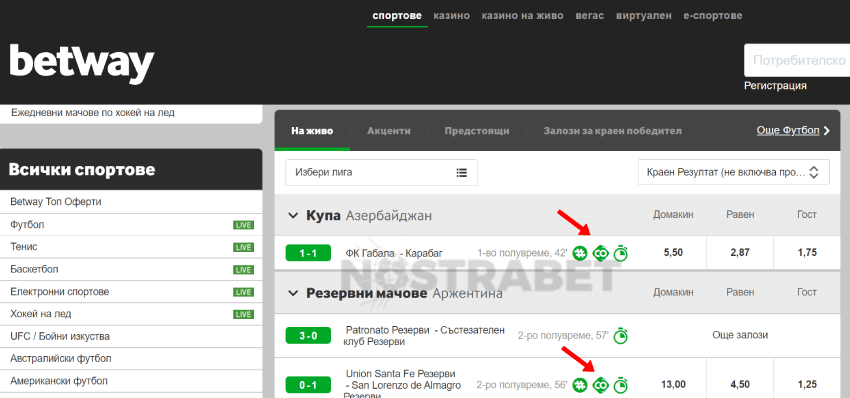Select the Предстоящи tab

[477, 131]
